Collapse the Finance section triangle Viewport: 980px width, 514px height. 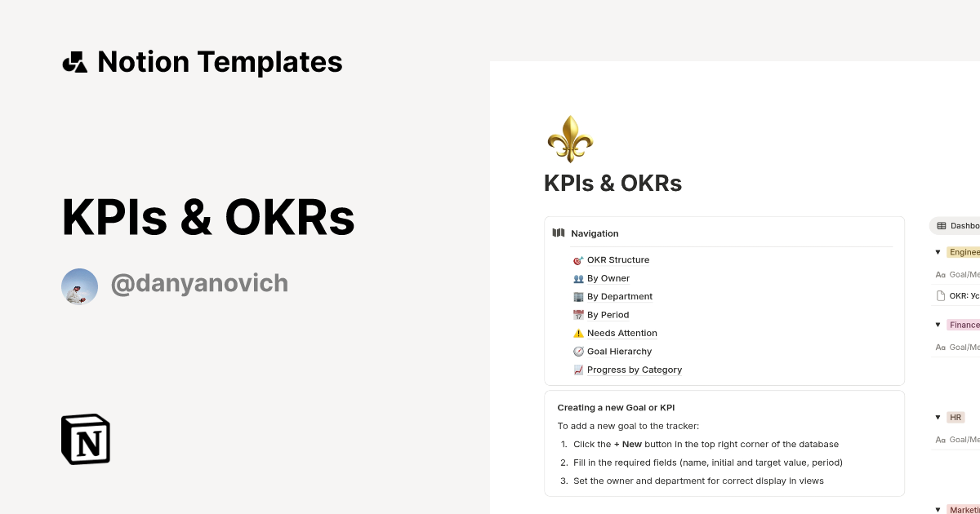coord(938,325)
